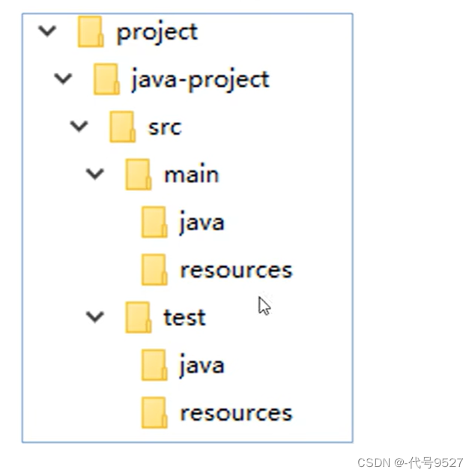The height and width of the screenshot is (476, 475).
Task: Click the test folder icon
Action: [x=138, y=317]
